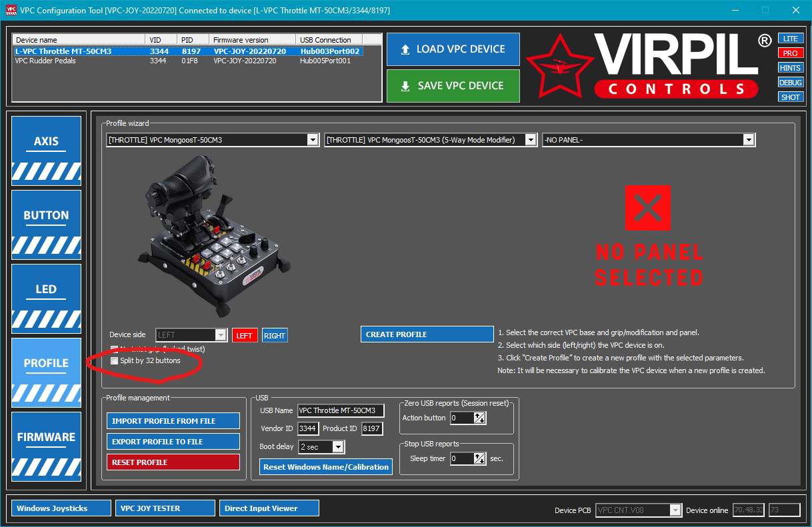Screen dimensions: 812x527
Task: Switch to PRO mode
Action: tap(791, 53)
